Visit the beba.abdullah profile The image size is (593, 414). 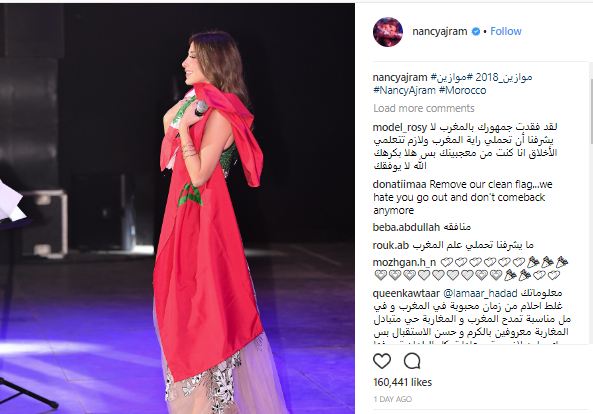[x=406, y=227]
